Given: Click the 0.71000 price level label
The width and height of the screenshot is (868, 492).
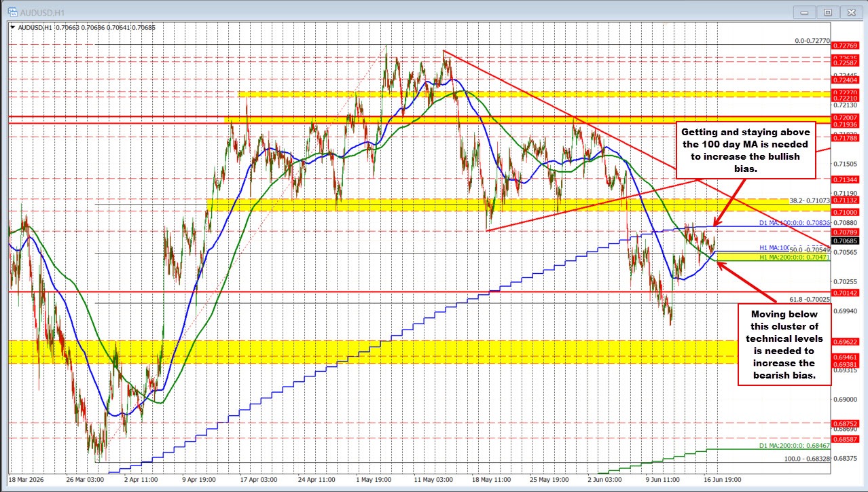Looking at the screenshot, I should (845, 212).
